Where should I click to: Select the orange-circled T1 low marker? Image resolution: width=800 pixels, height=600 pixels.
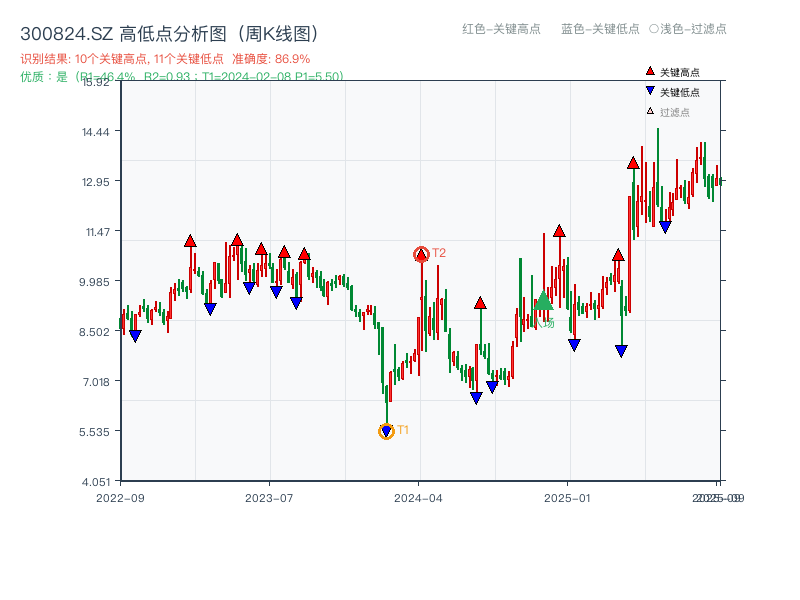coord(386,432)
